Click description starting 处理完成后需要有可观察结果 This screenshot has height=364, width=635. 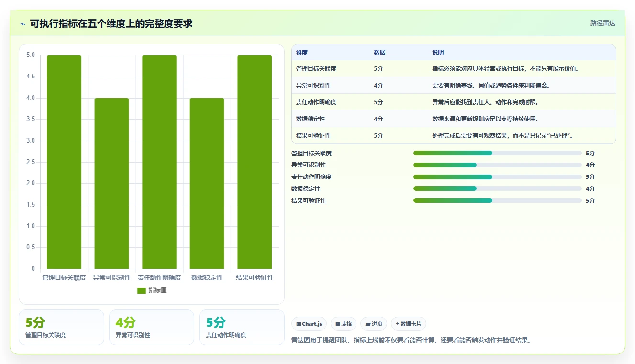tap(503, 136)
